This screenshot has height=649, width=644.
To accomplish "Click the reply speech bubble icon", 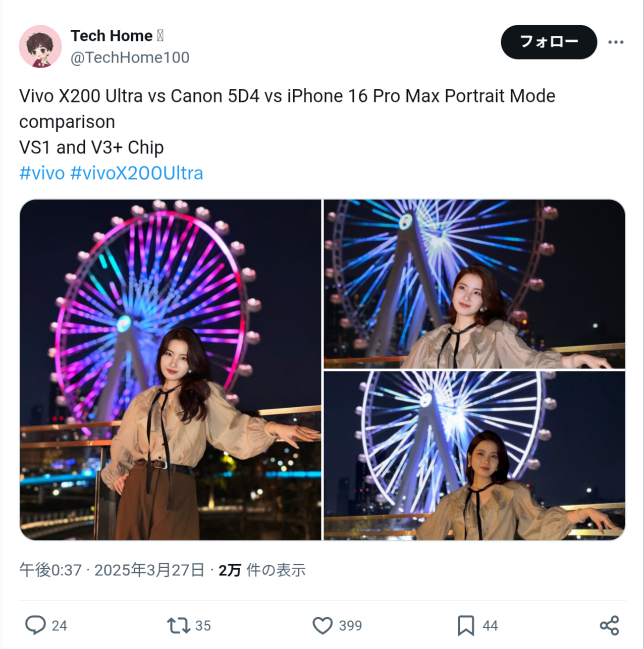I will [35, 625].
